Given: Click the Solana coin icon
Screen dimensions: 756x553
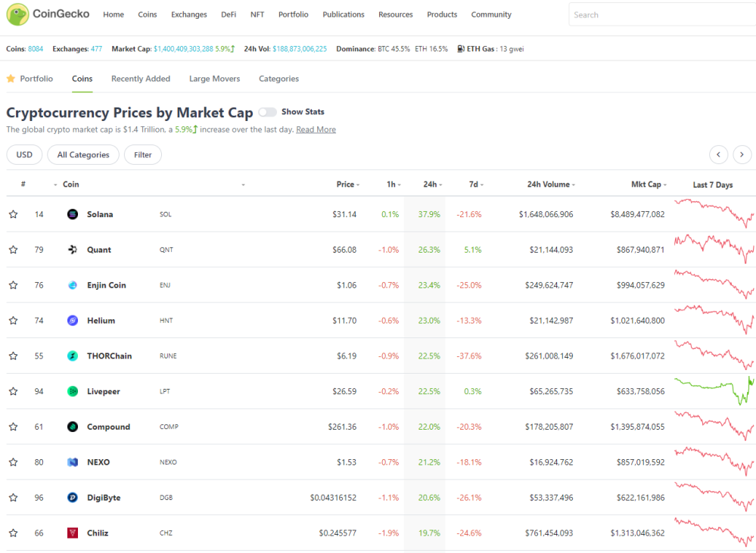Looking at the screenshot, I should tap(73, 214).
